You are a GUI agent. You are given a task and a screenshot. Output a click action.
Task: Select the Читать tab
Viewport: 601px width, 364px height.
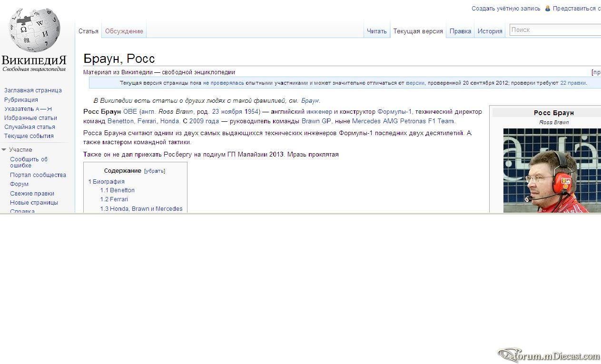click(x=377, y=31)
